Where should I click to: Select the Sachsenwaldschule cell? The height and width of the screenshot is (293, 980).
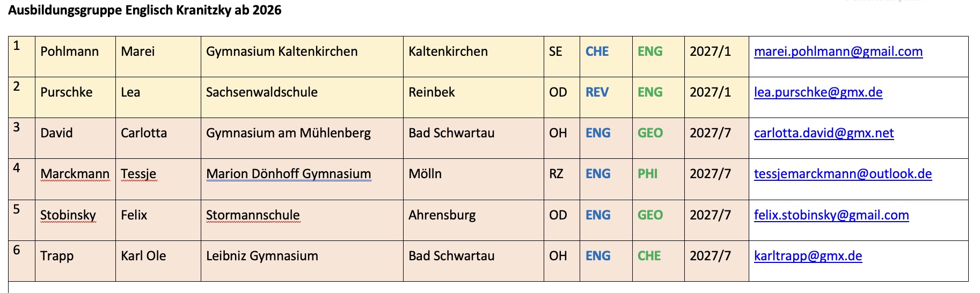261,92
